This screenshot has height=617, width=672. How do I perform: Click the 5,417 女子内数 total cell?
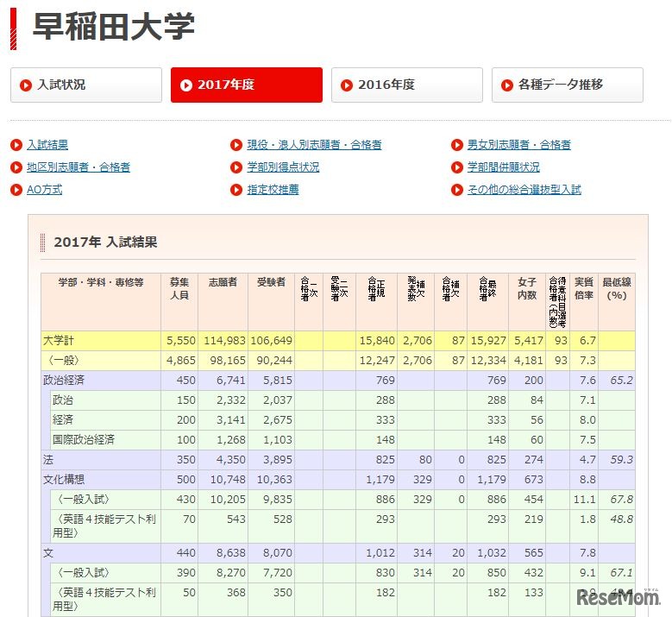[529, 341]
